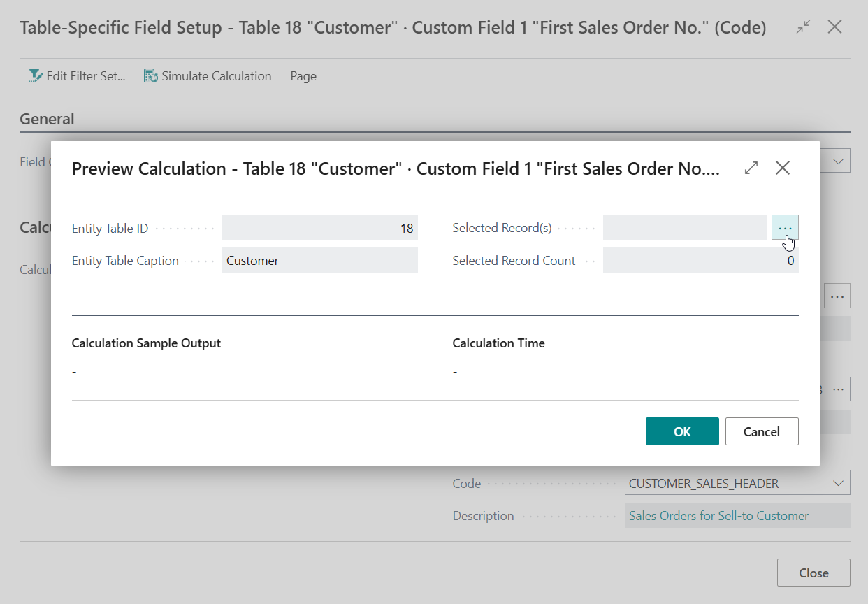Open the Page menu
The image size is (868, 604).
click(303, 76)
